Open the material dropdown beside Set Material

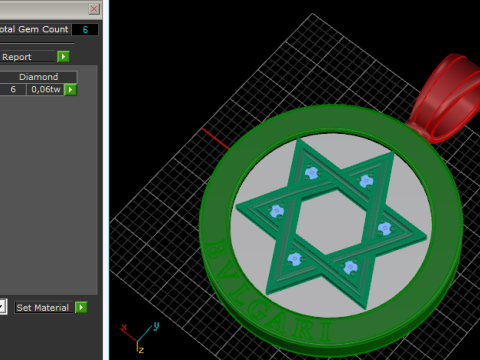coord(3,307)
